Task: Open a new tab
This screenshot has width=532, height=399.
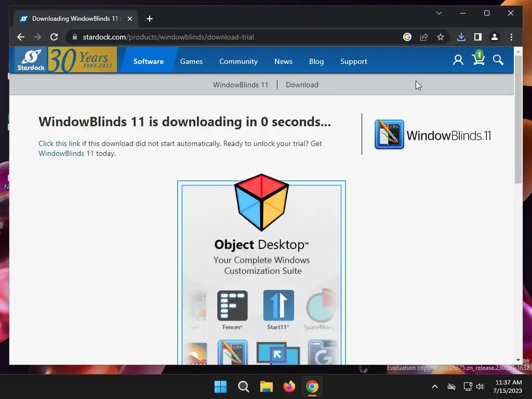Action: (150, 19)
